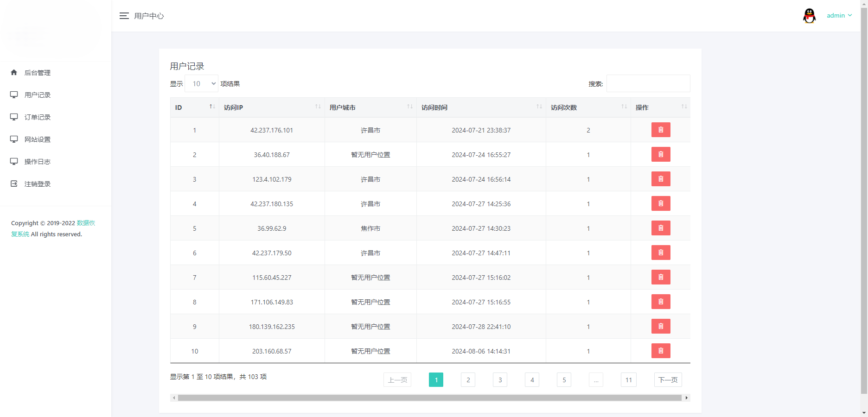The width and height of the screenshot is (868, 417).
Task: Go to page 1 of results
Action: (x=436, y=380)
